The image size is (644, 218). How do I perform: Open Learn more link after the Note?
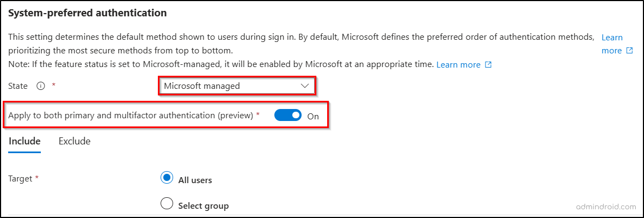click(x=458, y=65)
